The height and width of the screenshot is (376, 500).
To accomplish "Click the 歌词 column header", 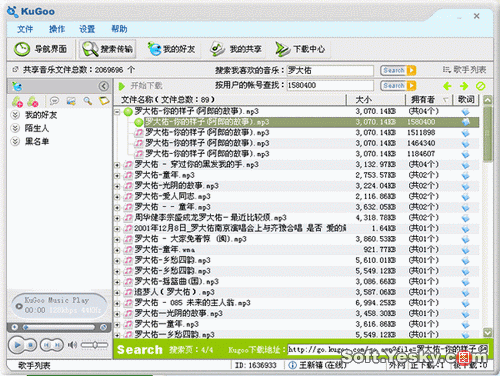I will coord(466,100).
